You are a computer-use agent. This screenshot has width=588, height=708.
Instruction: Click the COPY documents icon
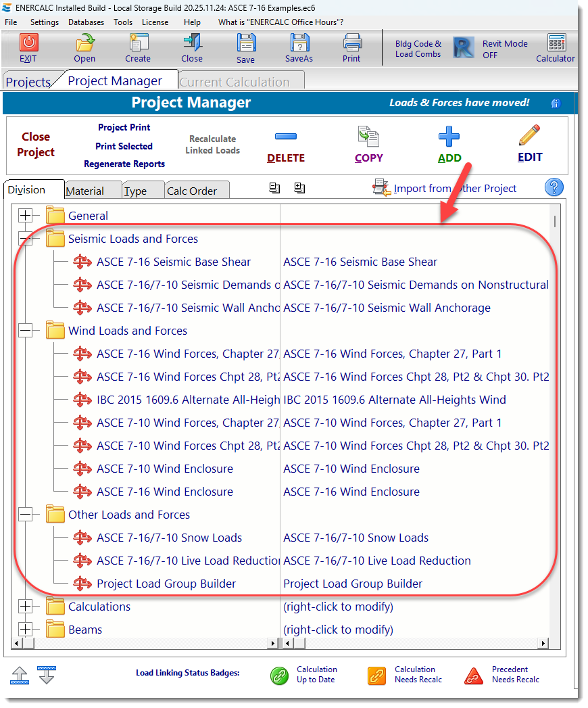(369, 137)
